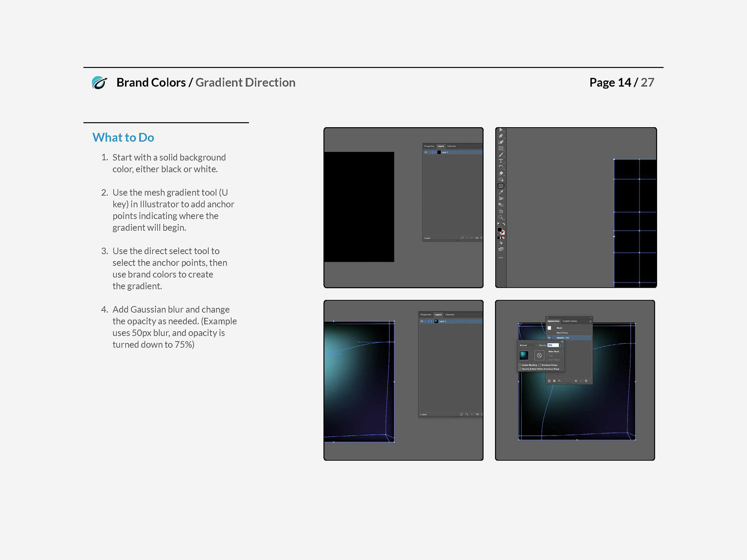747x560 pixels.
Task: Check the Knockout Group checkbox
Action: [x=540, y=365]
